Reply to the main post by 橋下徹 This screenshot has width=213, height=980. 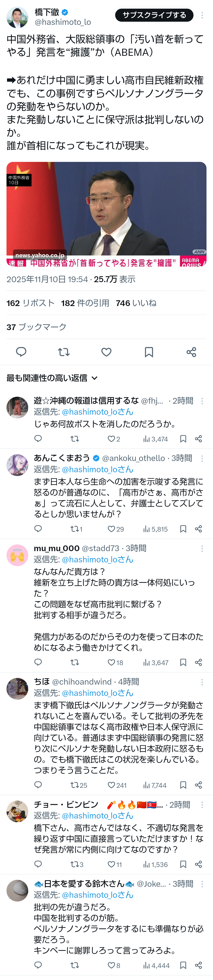click(x=21, y=352)
